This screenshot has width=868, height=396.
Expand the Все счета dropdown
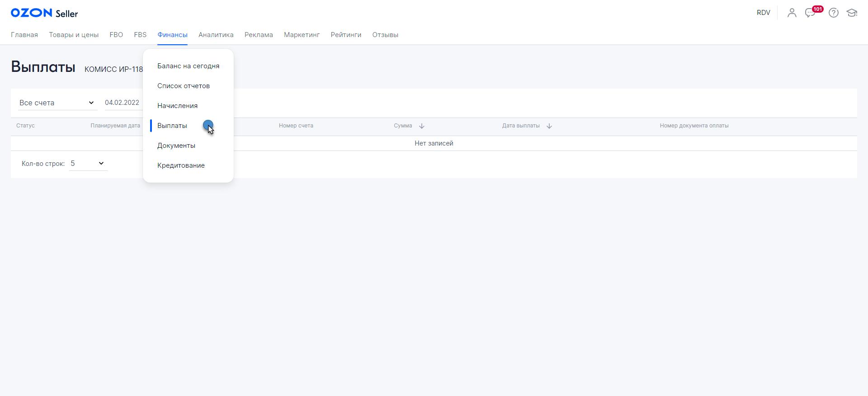tap(57, 103)
